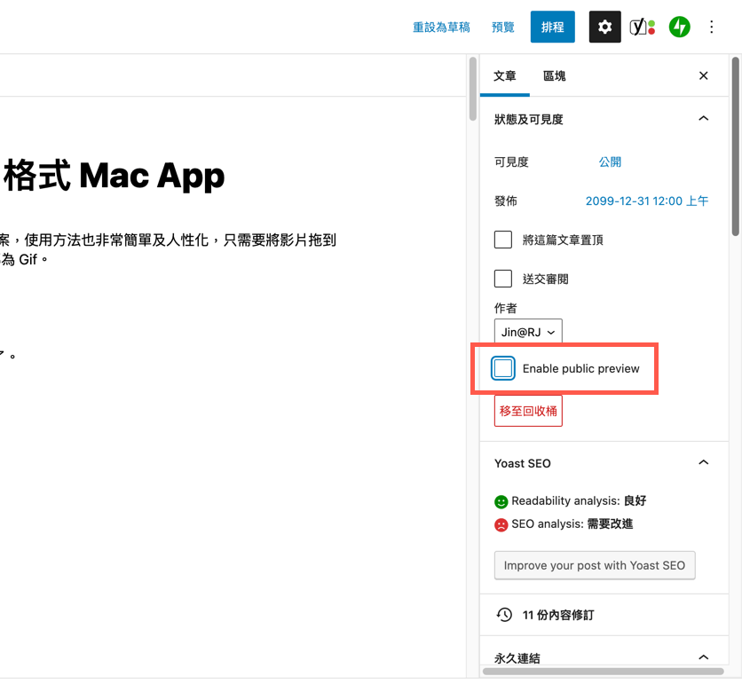This screenshot has width=742, height=700.
Task: Click 移至回收桶 trash button
Action: click(528, 411)
